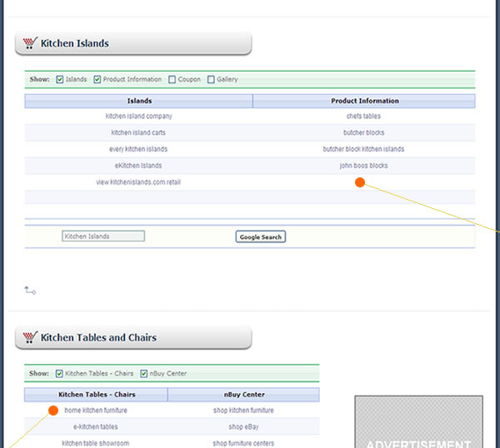Toggle the nBuy Center checkbox
500x448 pixels.
[144, 374]
